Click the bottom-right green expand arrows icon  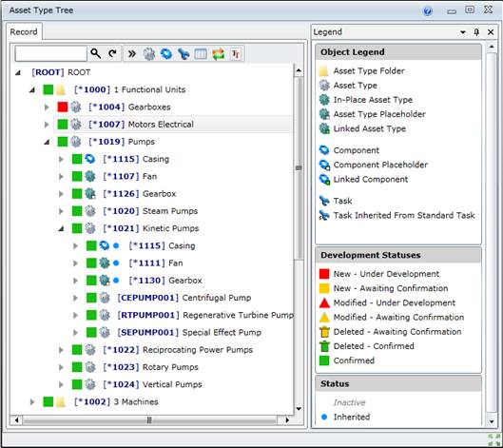(494, 440)
